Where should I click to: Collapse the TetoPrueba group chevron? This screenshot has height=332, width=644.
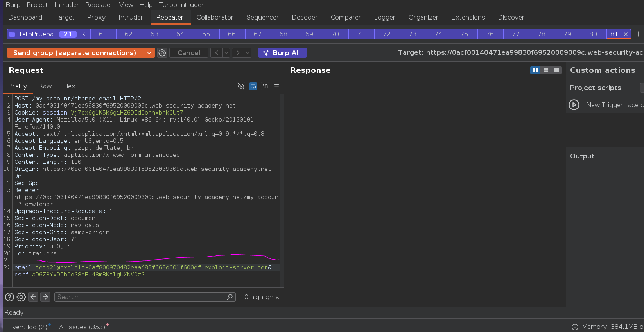coord(84,34)
